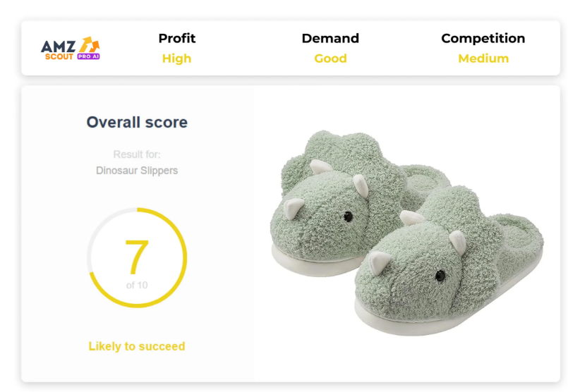Click the Competition heading
Screen dimensions: 568x392
pos(483,38)
